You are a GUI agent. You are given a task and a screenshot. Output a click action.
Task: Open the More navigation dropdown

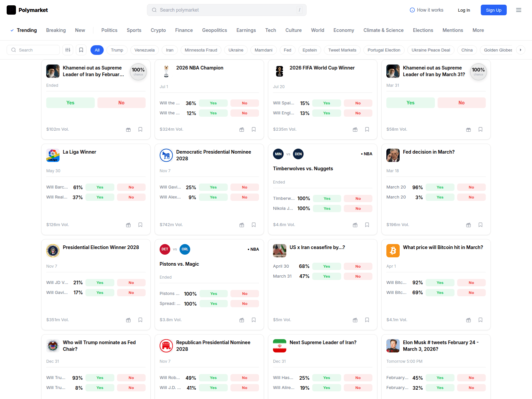[x=478, y=30]
